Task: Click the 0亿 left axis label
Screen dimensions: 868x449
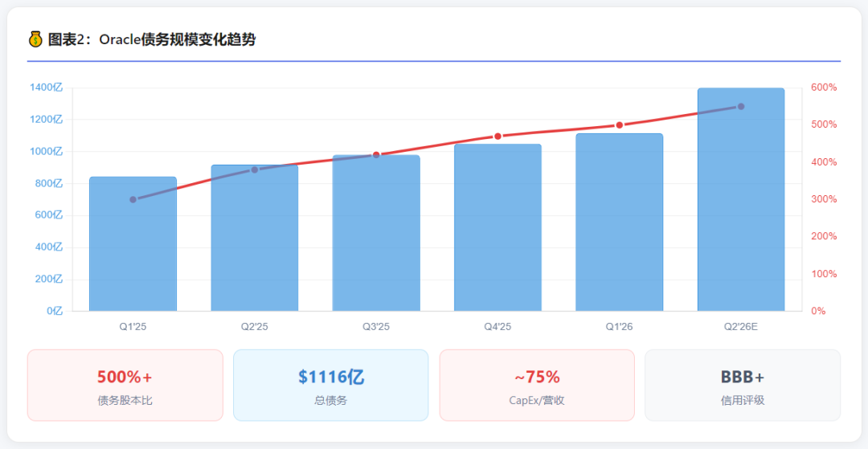Action: tap(55, 312)
